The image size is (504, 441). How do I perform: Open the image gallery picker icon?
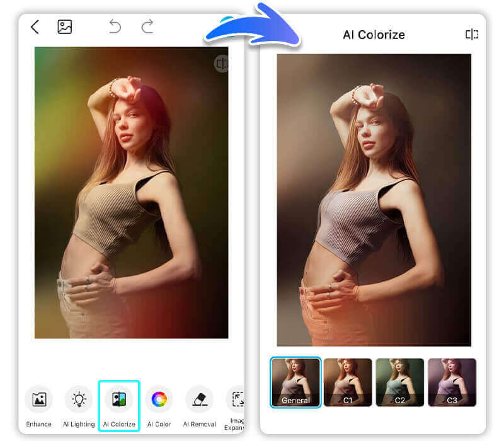click(x=65, y=27)
